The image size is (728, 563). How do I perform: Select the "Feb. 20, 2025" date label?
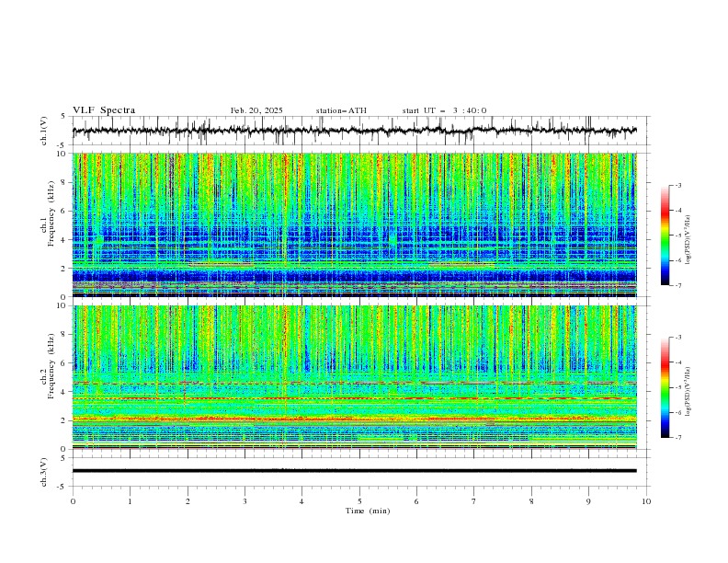(256, 110)
